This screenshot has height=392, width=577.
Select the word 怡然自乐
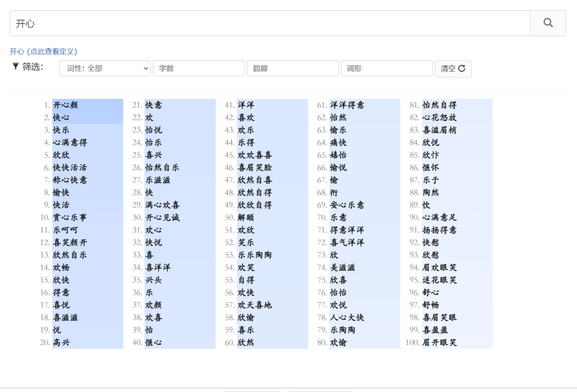(x=162, y=168)
